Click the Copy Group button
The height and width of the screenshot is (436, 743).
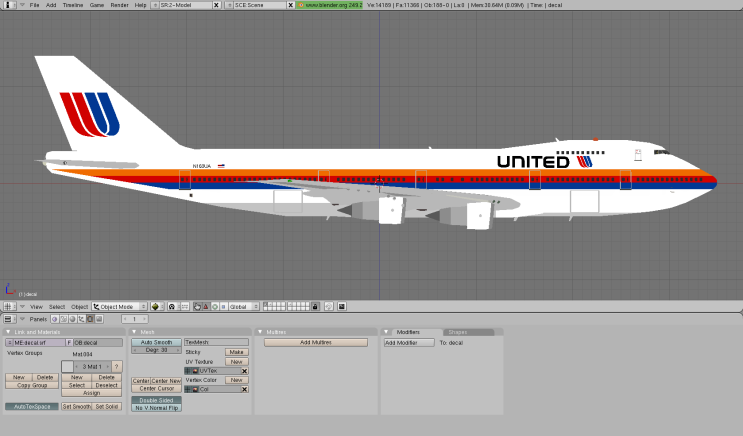click(x=32, y=385)
